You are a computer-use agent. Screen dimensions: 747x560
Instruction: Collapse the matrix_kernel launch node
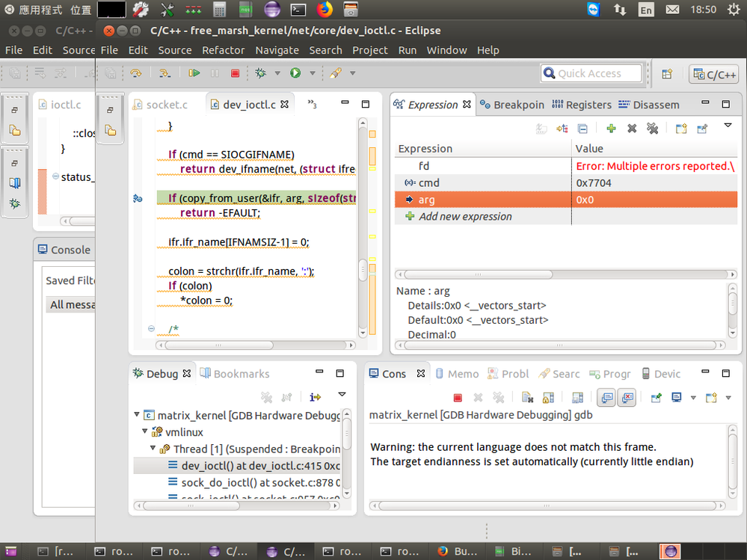point(137,415)
